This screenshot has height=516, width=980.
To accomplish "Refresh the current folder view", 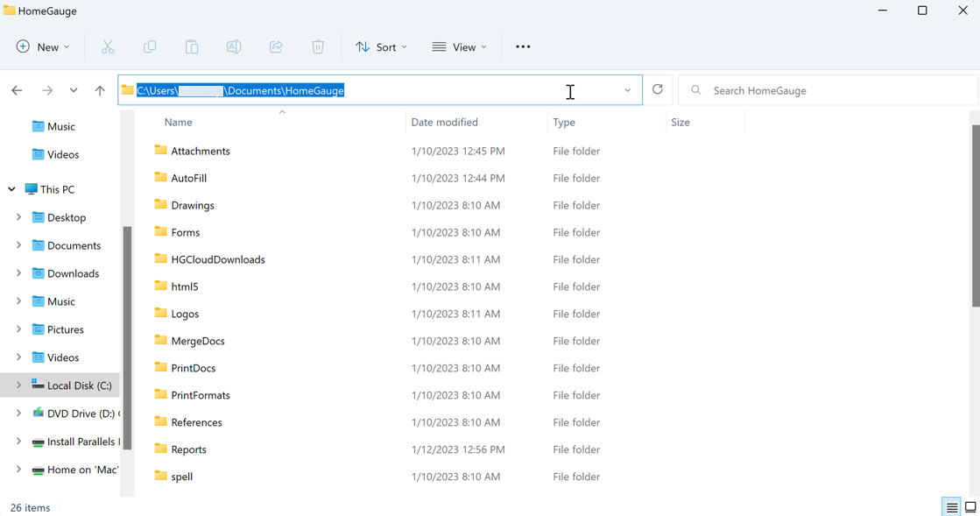I will pos(658,89).
